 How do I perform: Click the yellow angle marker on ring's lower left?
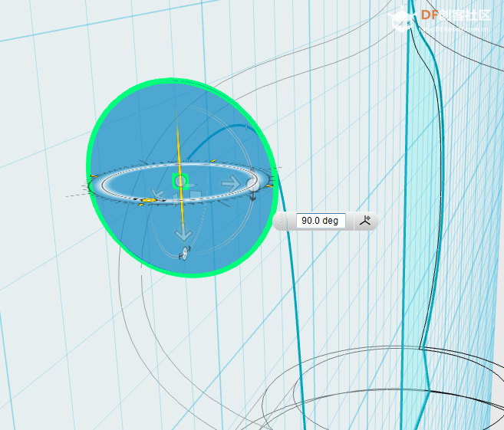click(x=148, y=201)
